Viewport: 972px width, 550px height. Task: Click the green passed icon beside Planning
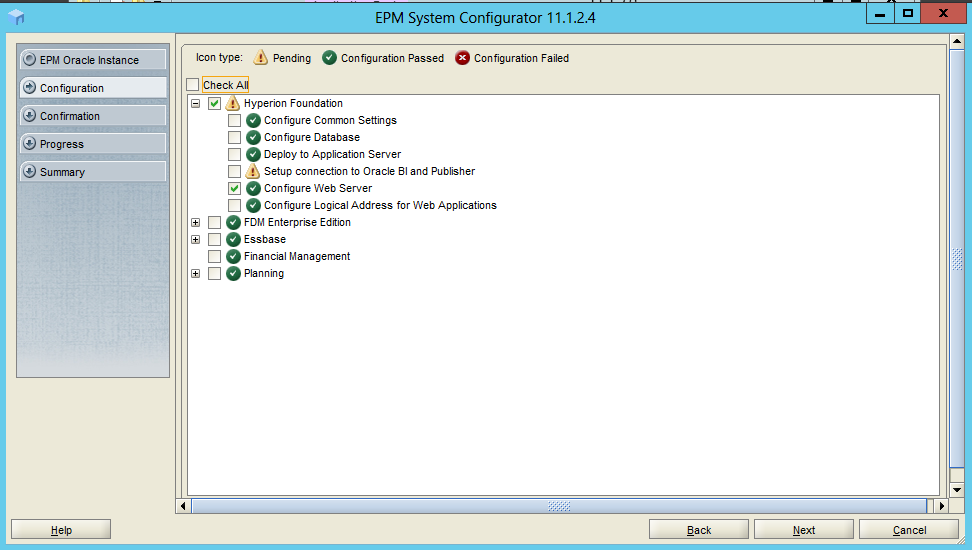(x=233, y=273)
